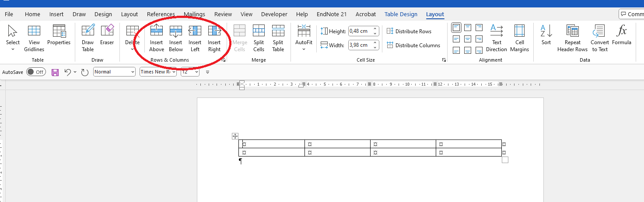
Task: Decrease cell width with the down spinner
Action: pos(375,47)
